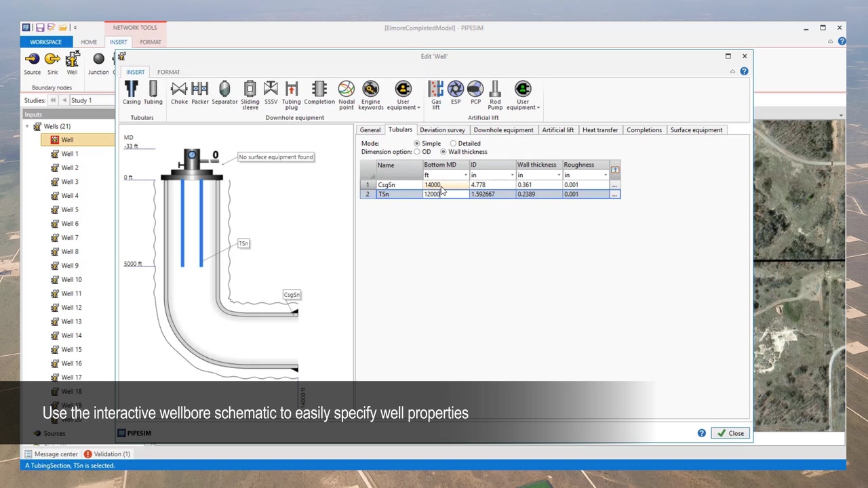Click the Validation error icon
This screenshot has height=488, width=868.
click(x=87, y=454)
